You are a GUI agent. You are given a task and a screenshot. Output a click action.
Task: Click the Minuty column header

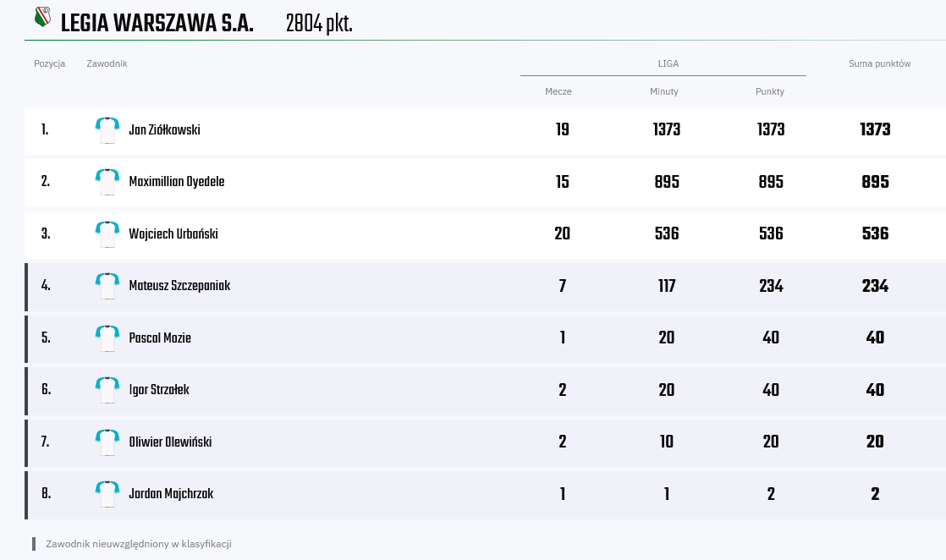tap(664, 91)
